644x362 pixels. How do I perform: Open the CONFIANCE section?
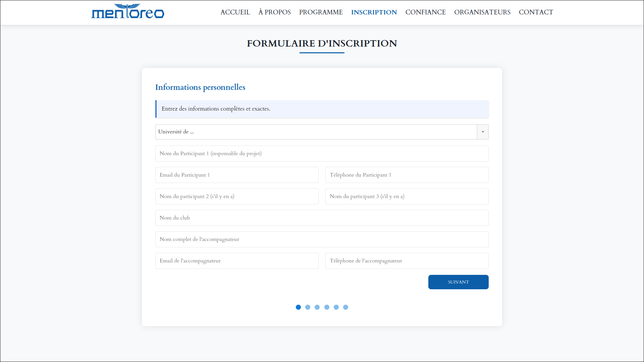coord(425,12)
